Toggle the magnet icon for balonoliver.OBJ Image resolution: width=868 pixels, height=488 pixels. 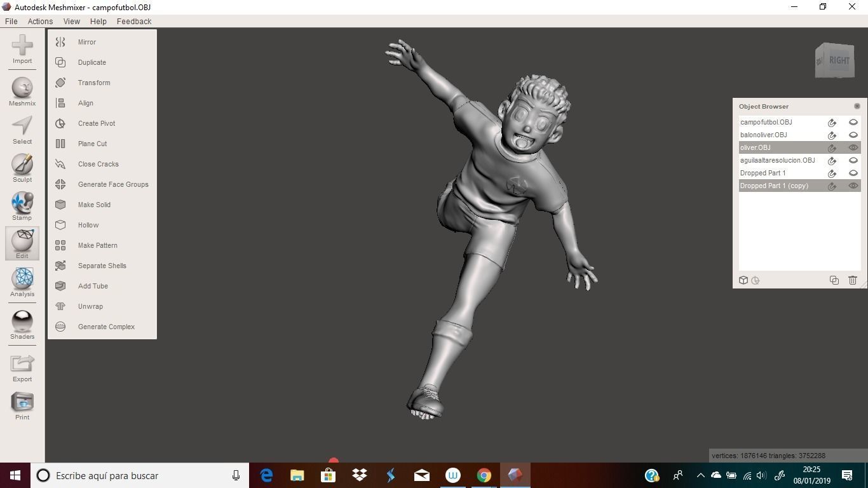pos(832,135)
